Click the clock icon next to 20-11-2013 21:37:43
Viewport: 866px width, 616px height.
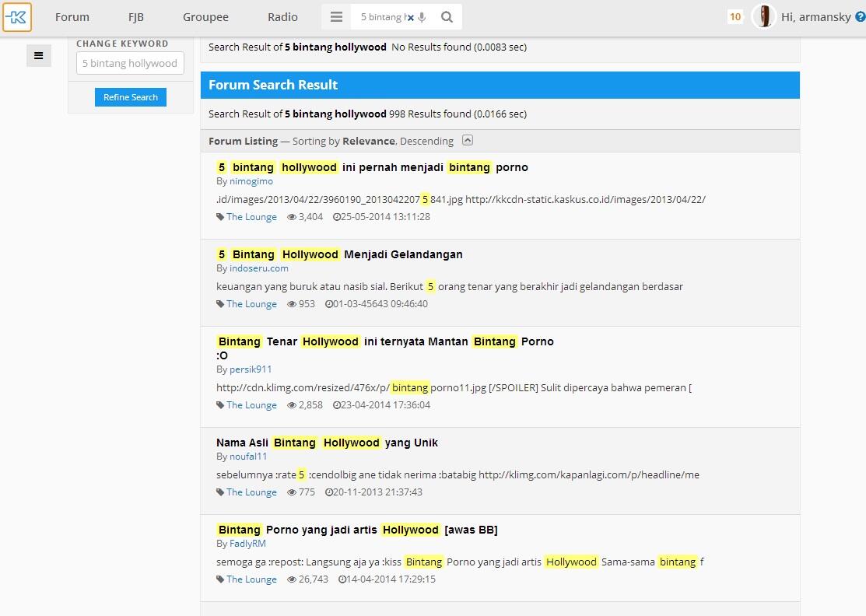point(328,492)
